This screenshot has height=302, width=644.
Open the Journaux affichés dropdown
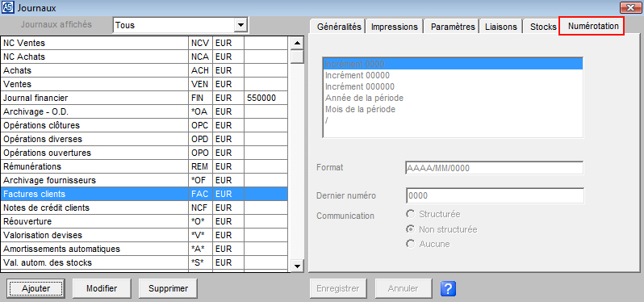(x=240, y=25)
